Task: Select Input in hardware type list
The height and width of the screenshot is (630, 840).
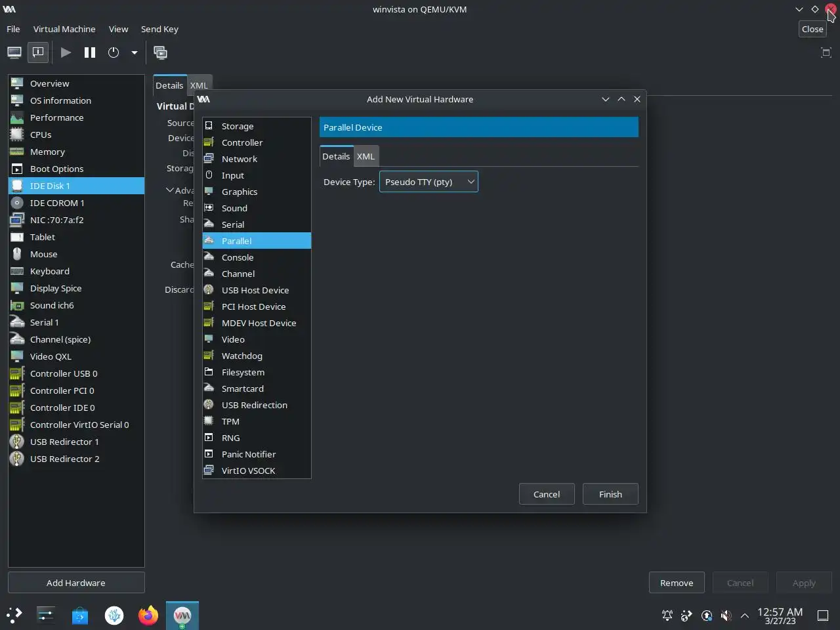Action: click(x=257, y=175)
